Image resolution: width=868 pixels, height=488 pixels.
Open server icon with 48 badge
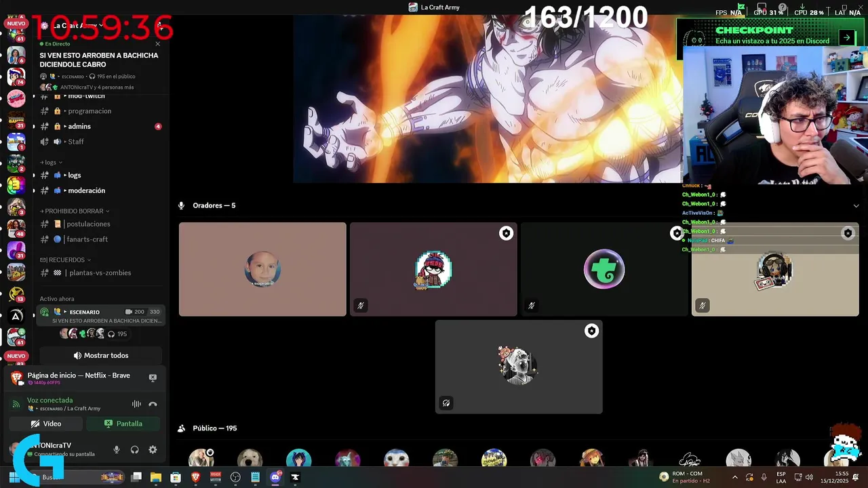coord(16,229)
